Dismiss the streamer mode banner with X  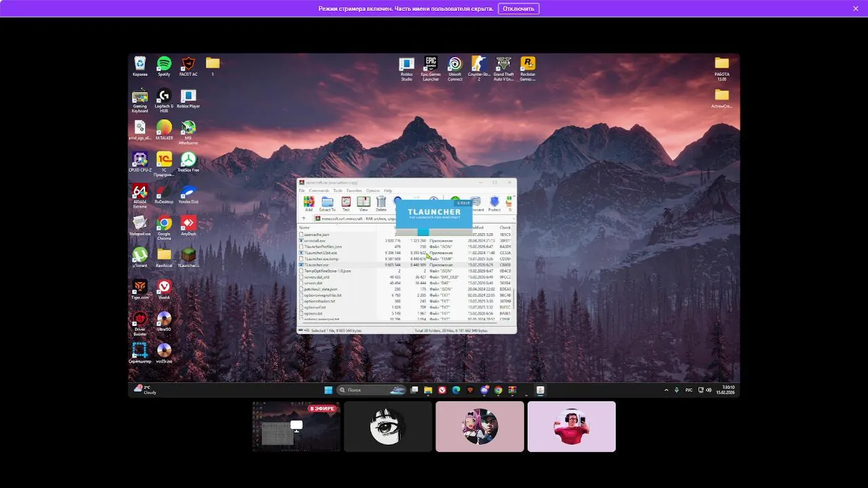click(856, 9)
